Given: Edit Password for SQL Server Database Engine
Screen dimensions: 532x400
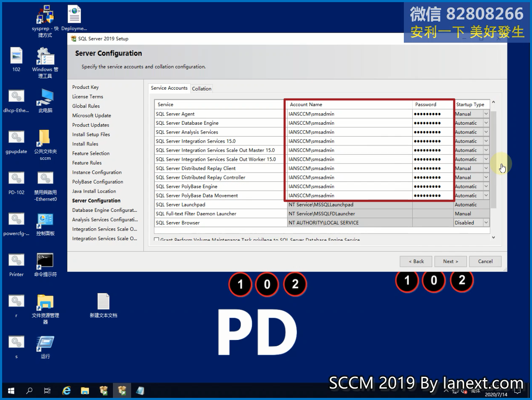Looking at the screenshot, I should 433,123.
